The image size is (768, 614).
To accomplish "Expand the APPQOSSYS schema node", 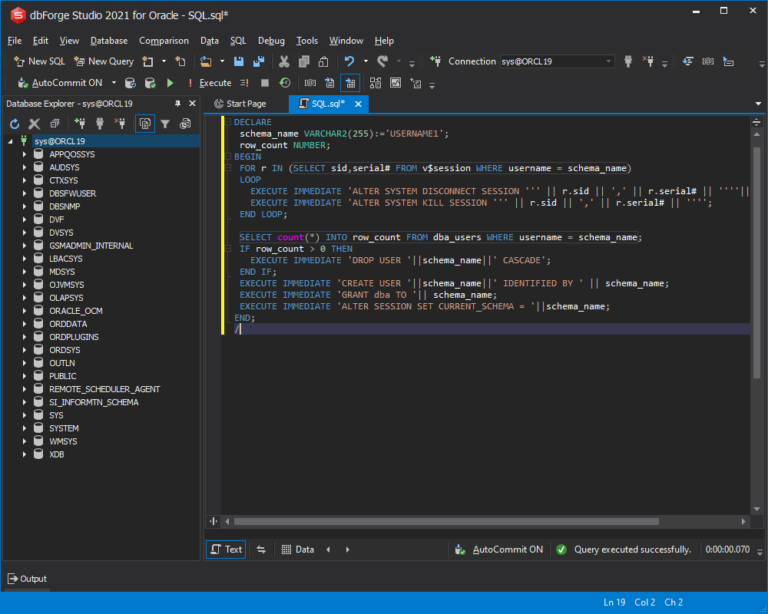I will coord(25,155).
